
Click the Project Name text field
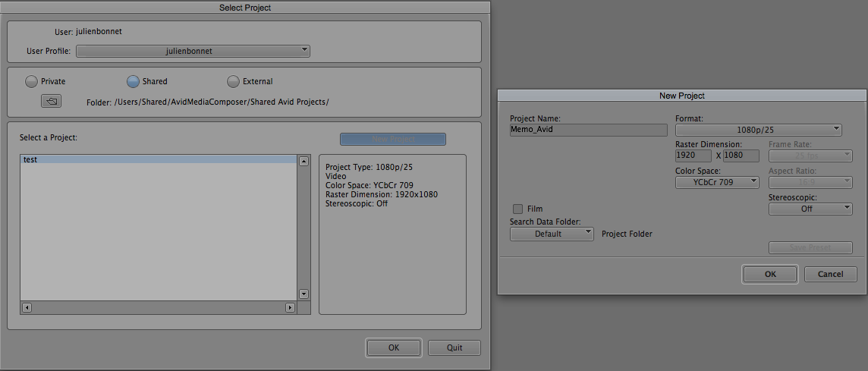click(x=588, y=130)
